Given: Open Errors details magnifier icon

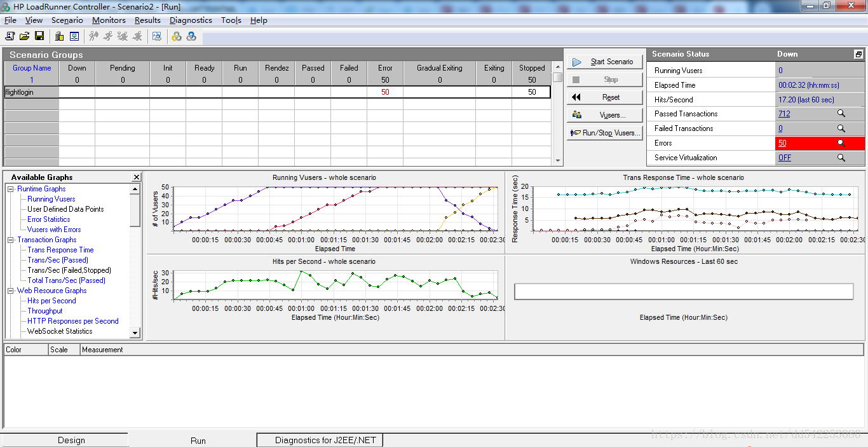Looking at the screenshot, I should (x=841, y=143).
